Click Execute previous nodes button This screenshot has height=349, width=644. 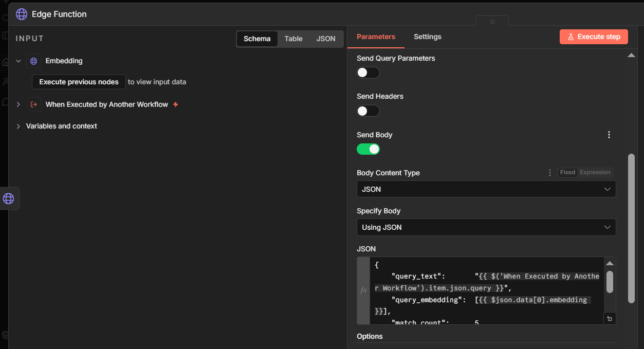coord(79,82)
